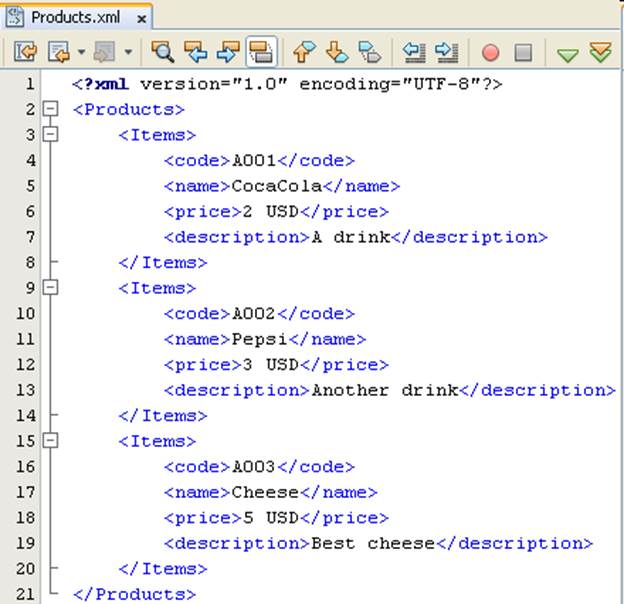
Task: Collapse the Products fold on line 2
Action: (51, 109)
